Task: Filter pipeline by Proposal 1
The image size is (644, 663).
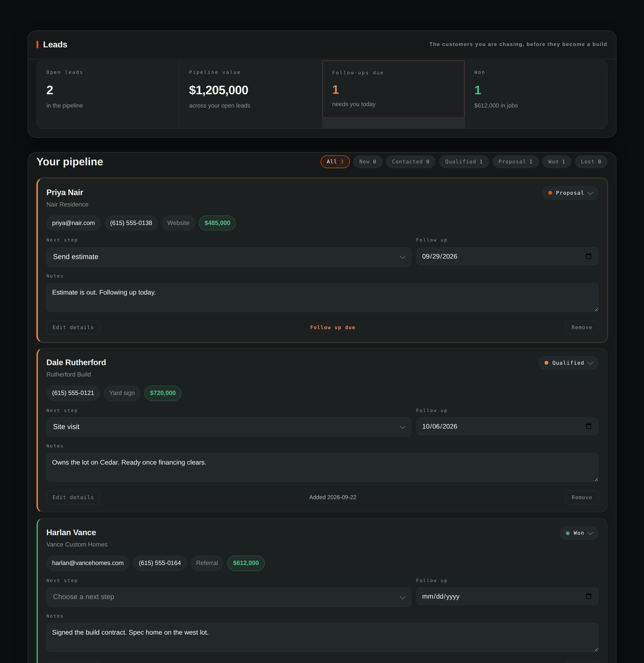Action: point(515,162)
